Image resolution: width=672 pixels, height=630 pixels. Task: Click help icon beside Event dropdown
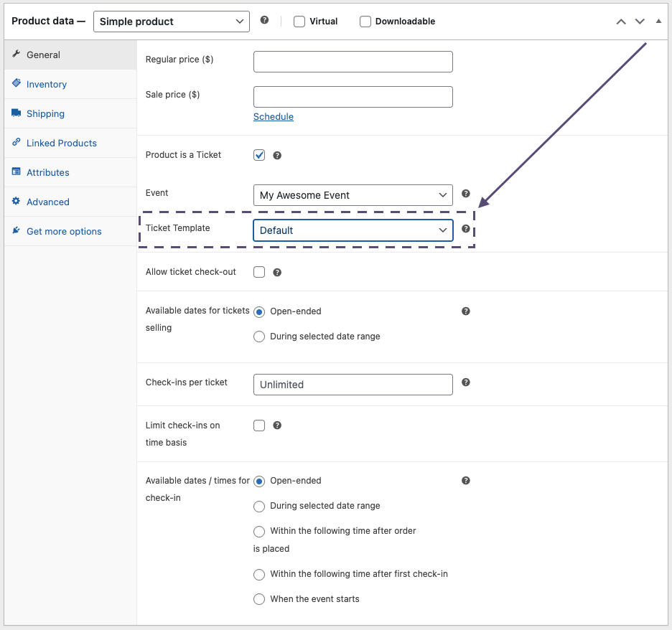point(465,194)
